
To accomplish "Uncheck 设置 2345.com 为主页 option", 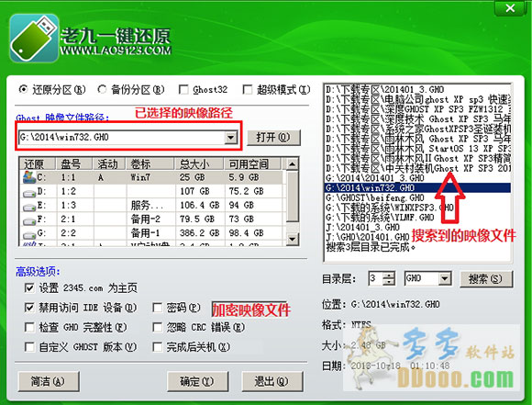I will coord(29,288).
